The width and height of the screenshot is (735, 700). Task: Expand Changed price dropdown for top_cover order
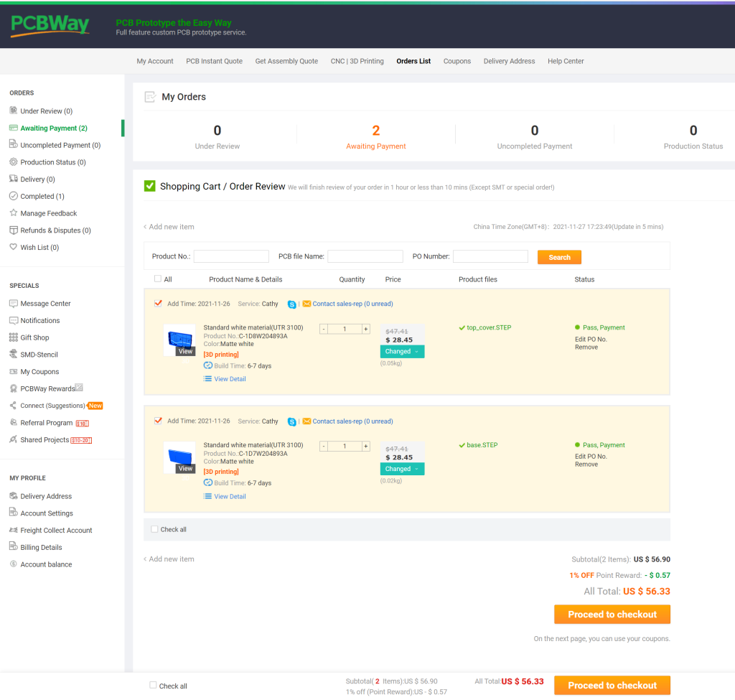[402, 352]
